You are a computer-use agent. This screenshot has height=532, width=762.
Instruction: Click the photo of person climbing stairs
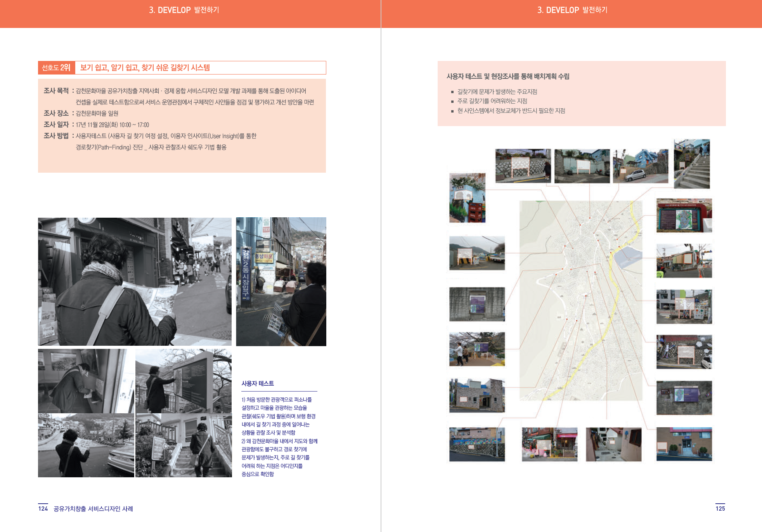[x=183, y=445]
